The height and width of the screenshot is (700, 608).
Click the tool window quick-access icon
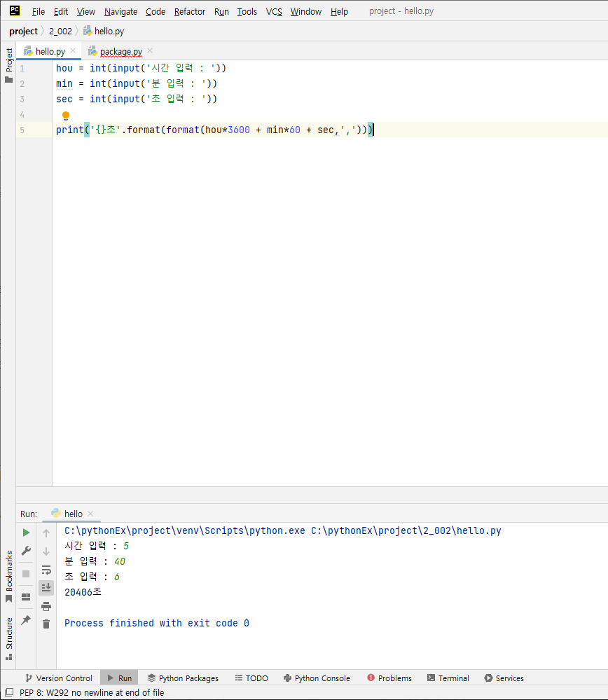pyautogui.click(x=9, y=692)
